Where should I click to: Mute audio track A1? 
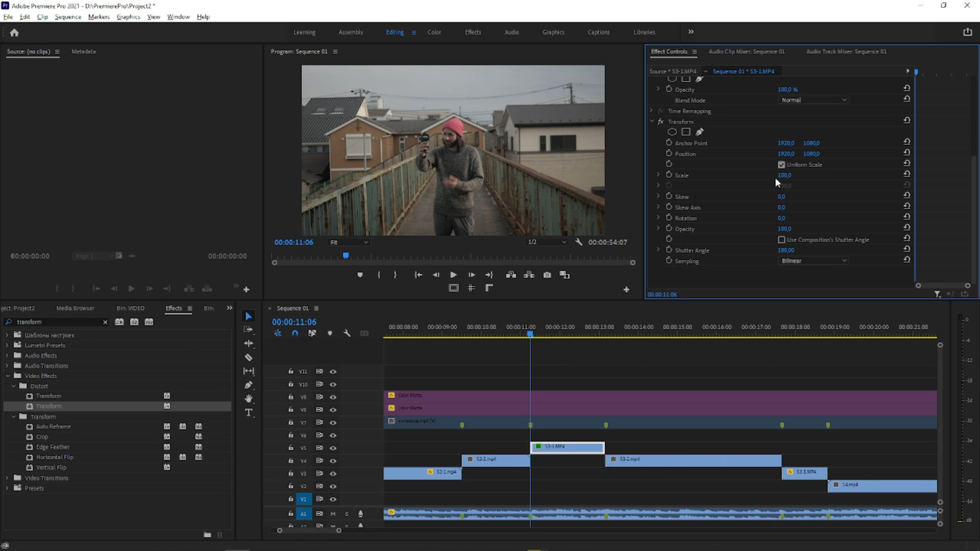[333, 514]
